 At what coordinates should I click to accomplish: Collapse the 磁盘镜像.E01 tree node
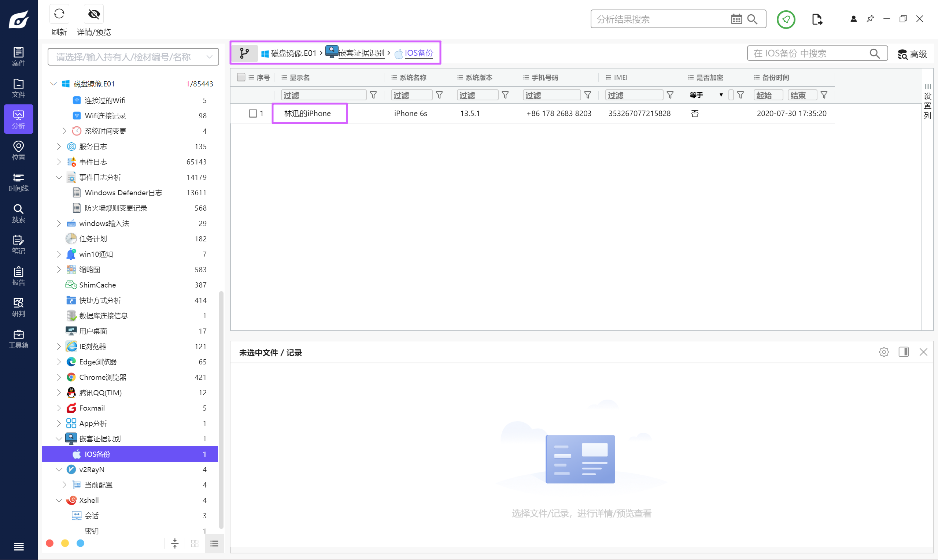click(53, 84)
